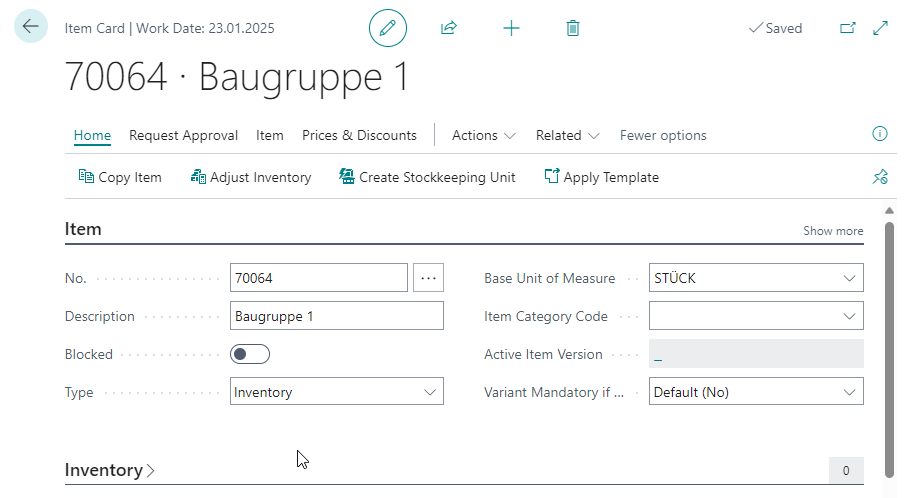Expand the Inventory section

click(110, 470)
